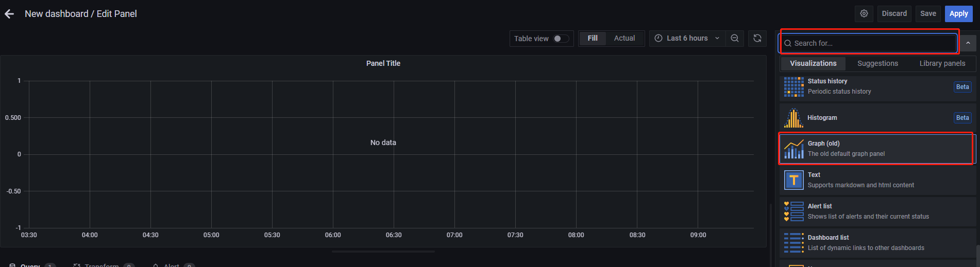
Task: Click the 0.500 y-axis label
Action: coord(13,118)
